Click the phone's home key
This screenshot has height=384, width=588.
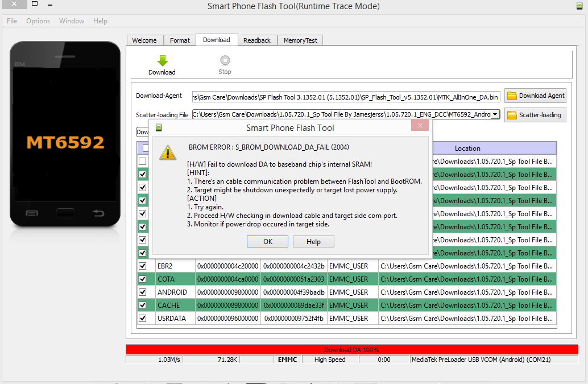click(65, 213)
